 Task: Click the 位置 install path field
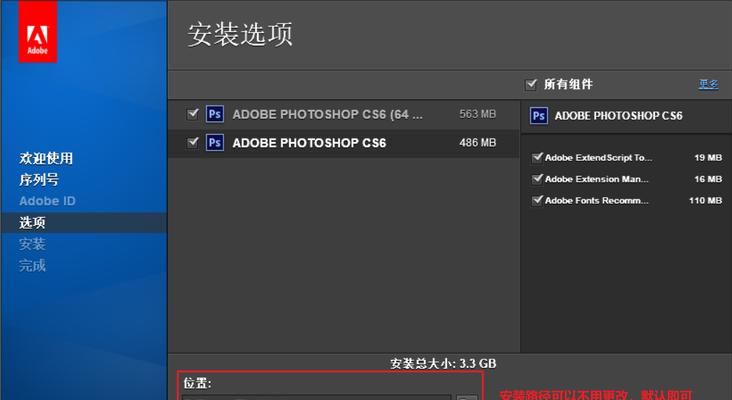click(316, 396)
